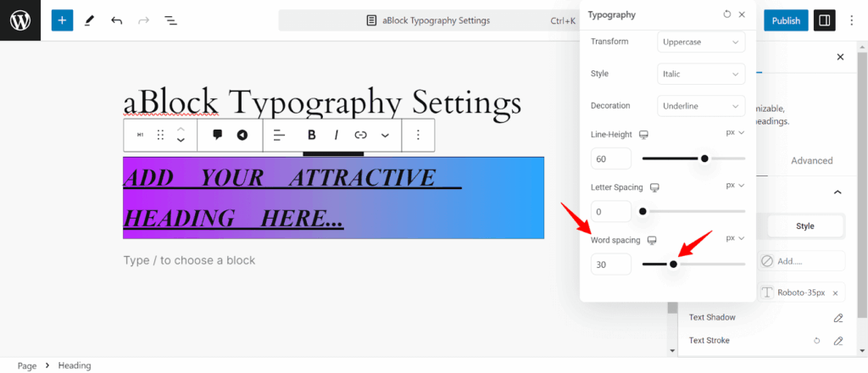Reset Text Stroke with the reset icon
868x373 pixels.
pos(816,340)
